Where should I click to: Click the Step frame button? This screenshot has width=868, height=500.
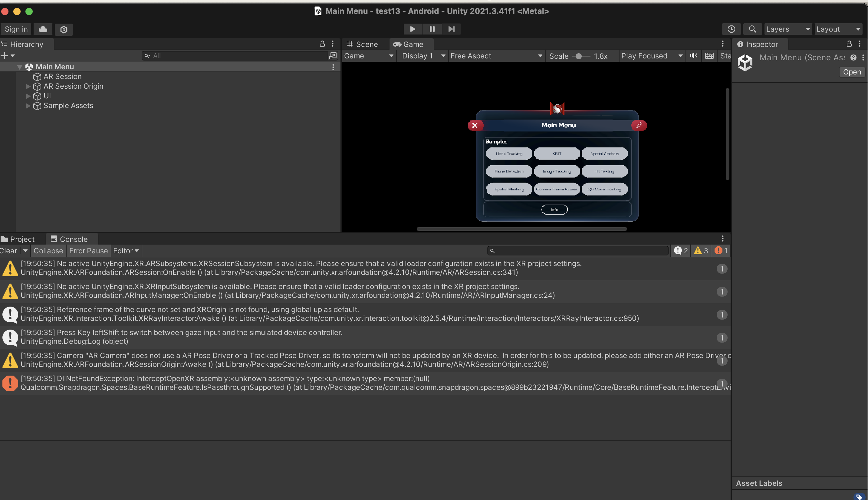click(x=451, y=29)
